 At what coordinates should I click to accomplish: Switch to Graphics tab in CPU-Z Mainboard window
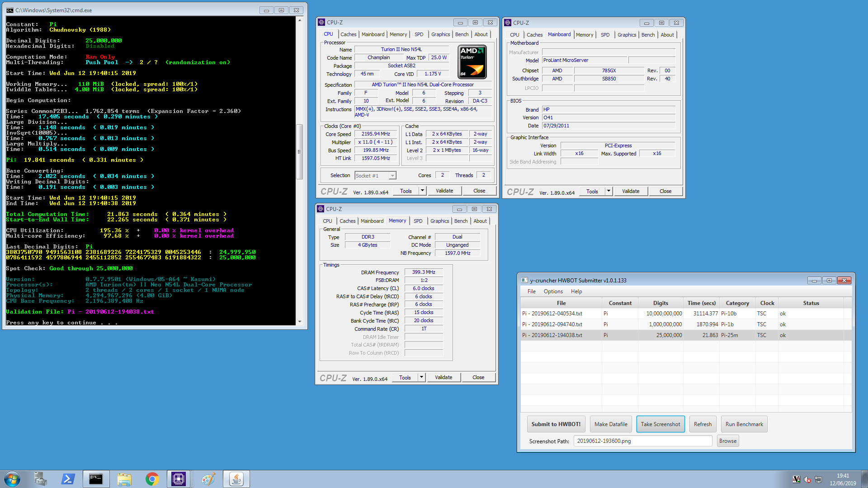[x=627, y=35]
